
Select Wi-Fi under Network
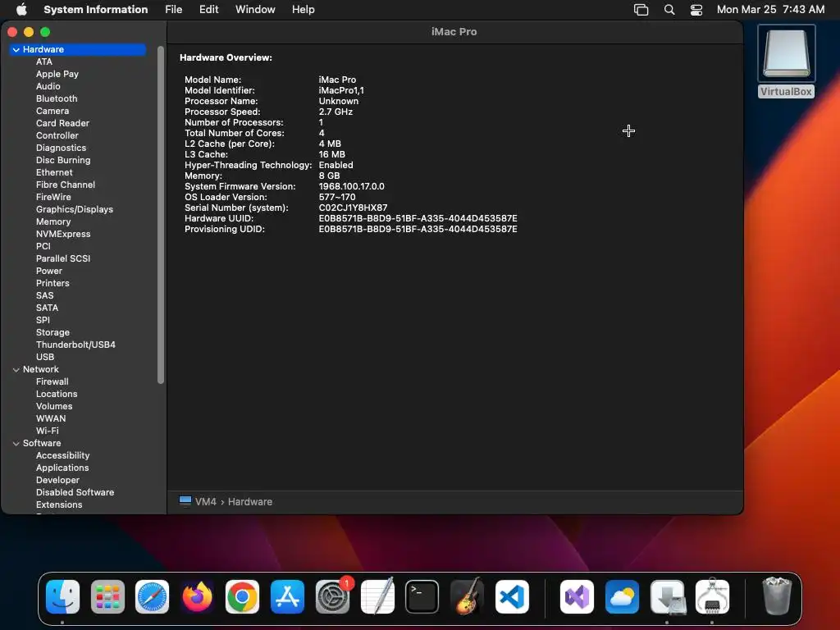47,431
